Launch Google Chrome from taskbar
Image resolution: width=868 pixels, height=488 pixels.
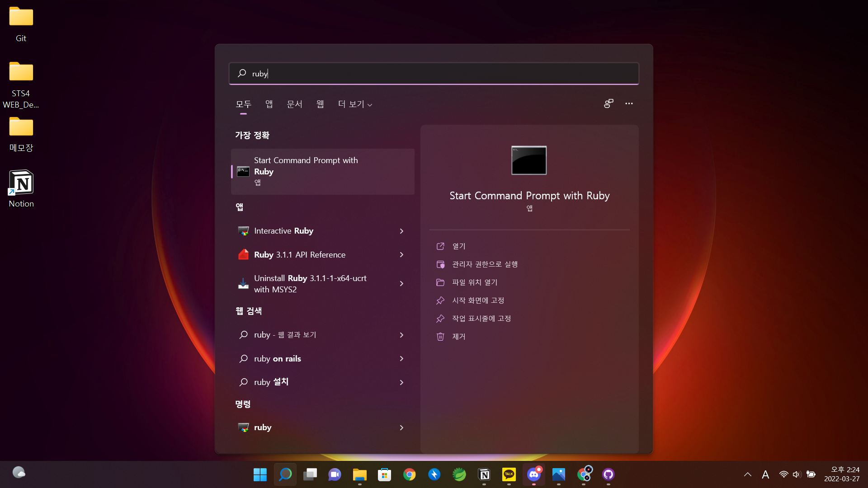[x=409, y=474]
